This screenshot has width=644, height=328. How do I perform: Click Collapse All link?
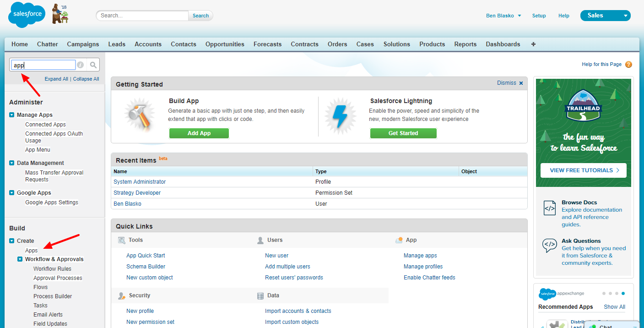coord(86,79)
